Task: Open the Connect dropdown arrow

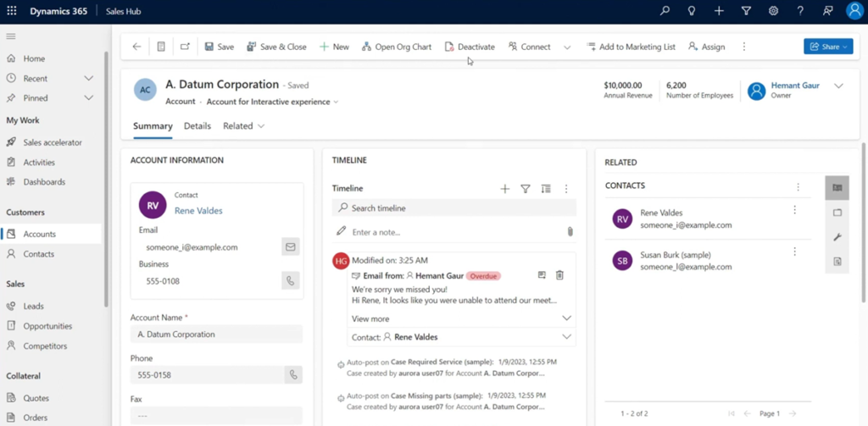Action: (x=567, y=47)
